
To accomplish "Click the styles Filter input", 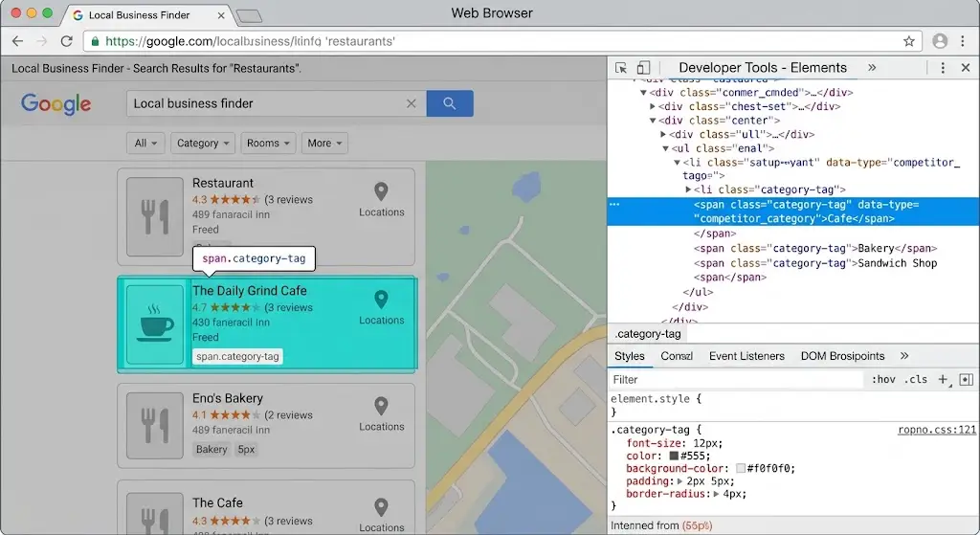I will point(736,379).
